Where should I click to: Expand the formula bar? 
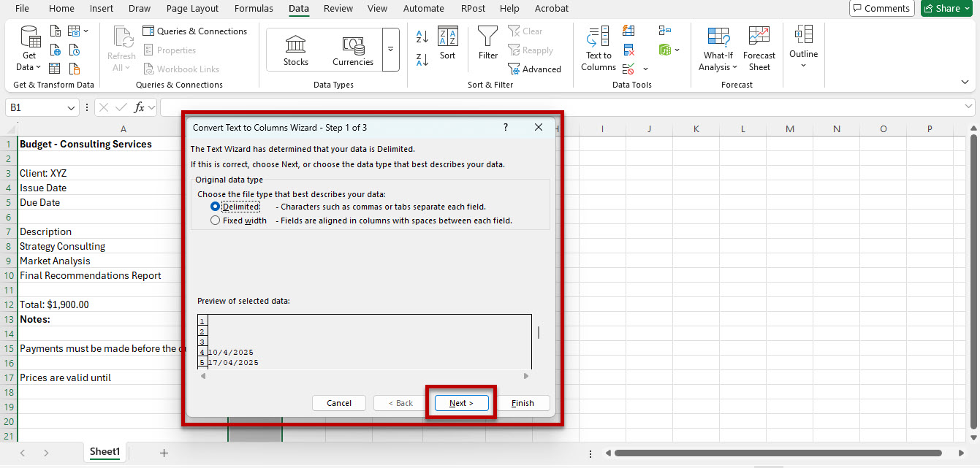[968, 107]
